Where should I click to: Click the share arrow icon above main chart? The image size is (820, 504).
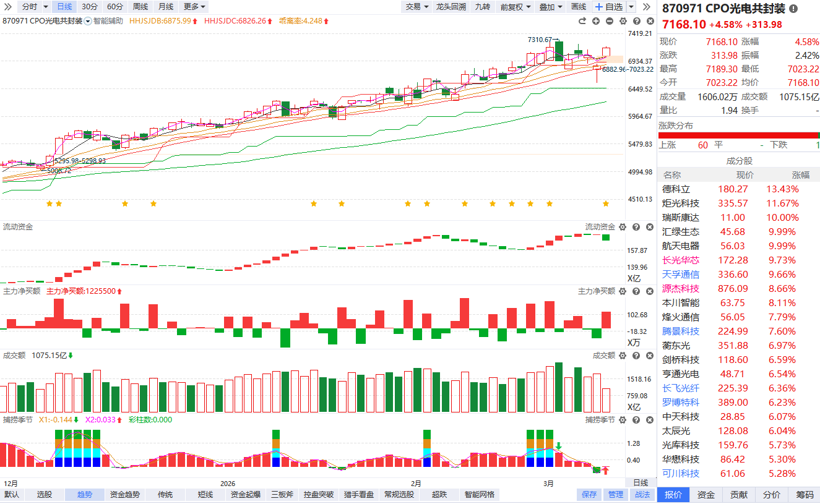[582, 21]
